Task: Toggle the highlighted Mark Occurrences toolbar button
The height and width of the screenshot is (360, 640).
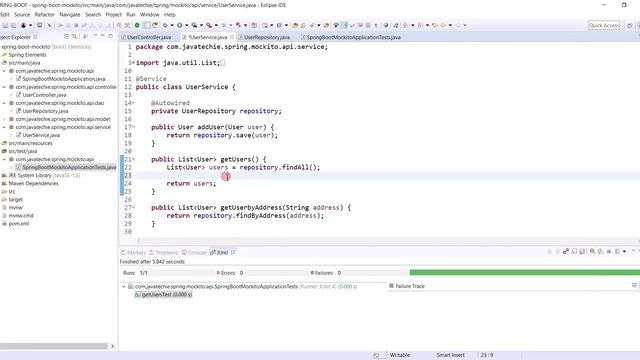Action: 344,25
